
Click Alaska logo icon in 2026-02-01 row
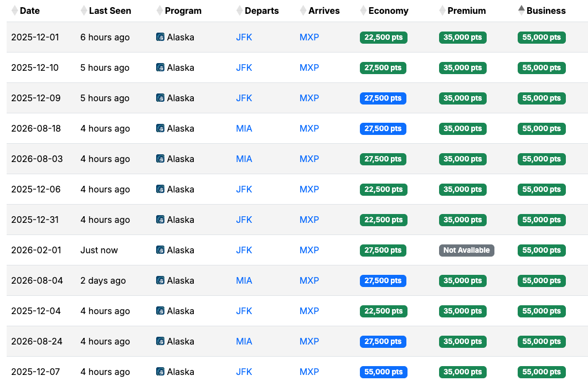click(x=160, y=250)
